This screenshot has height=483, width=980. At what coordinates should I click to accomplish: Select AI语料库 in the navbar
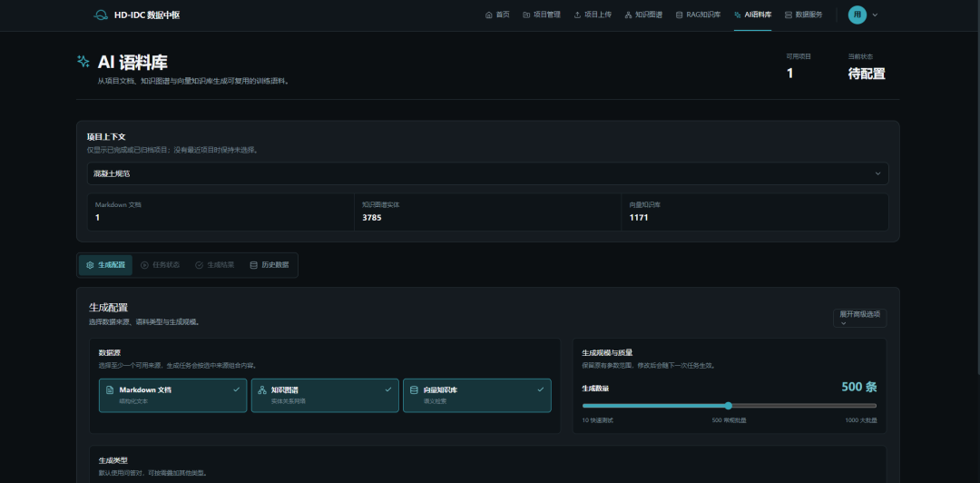click(x=752, y=15)
